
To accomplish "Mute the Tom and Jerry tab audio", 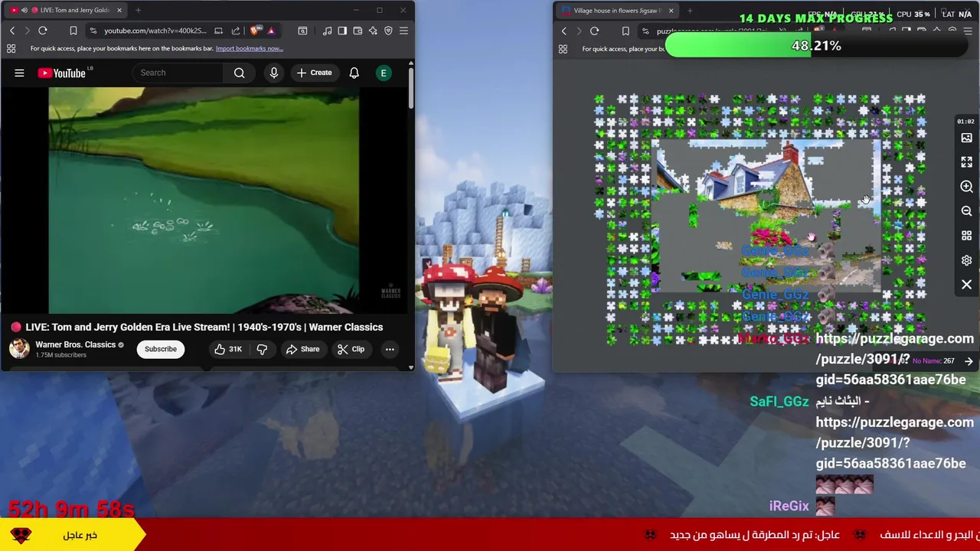I will [24, 10].
